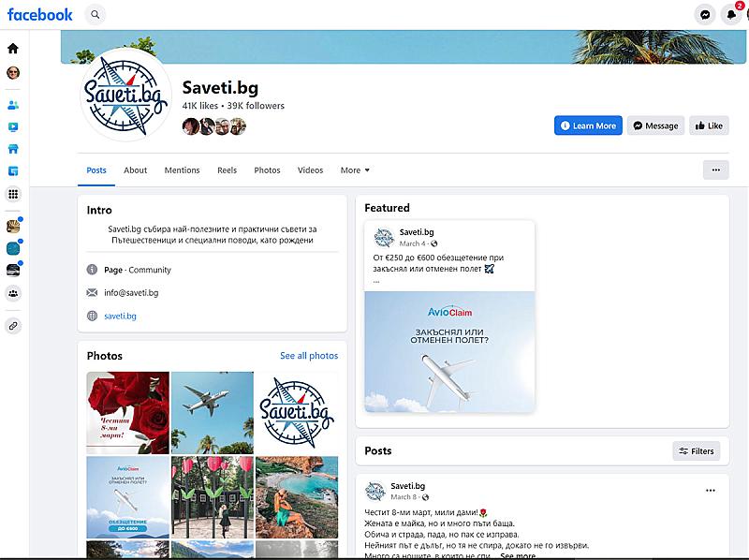Open the saveti.bg website link
Viewport: 749px width, 560px height.
pyautogui.click(x=121, y=316)
